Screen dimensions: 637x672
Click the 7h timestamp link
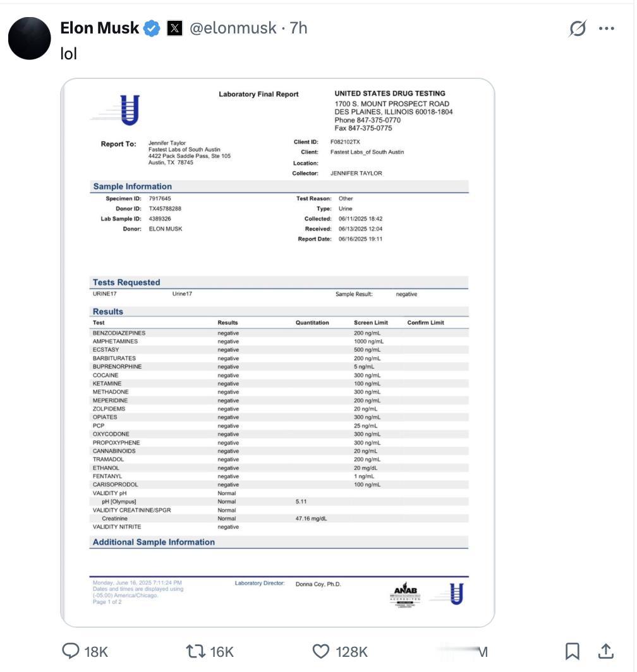pyautogui.click(x=299, y=28)
